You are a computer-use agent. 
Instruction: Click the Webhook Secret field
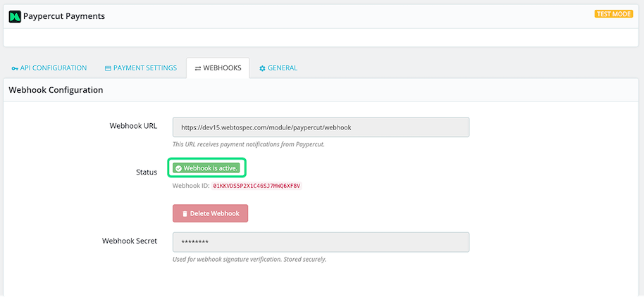pyautogui.click(x=321, y=242)
